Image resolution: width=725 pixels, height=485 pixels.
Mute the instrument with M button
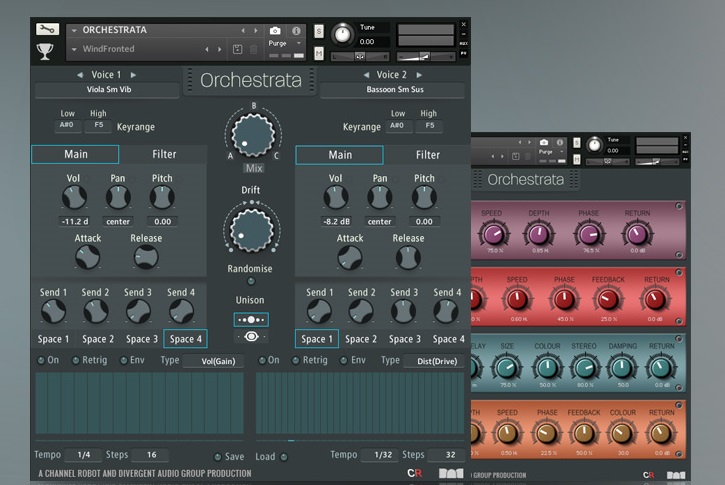point(319,53)
